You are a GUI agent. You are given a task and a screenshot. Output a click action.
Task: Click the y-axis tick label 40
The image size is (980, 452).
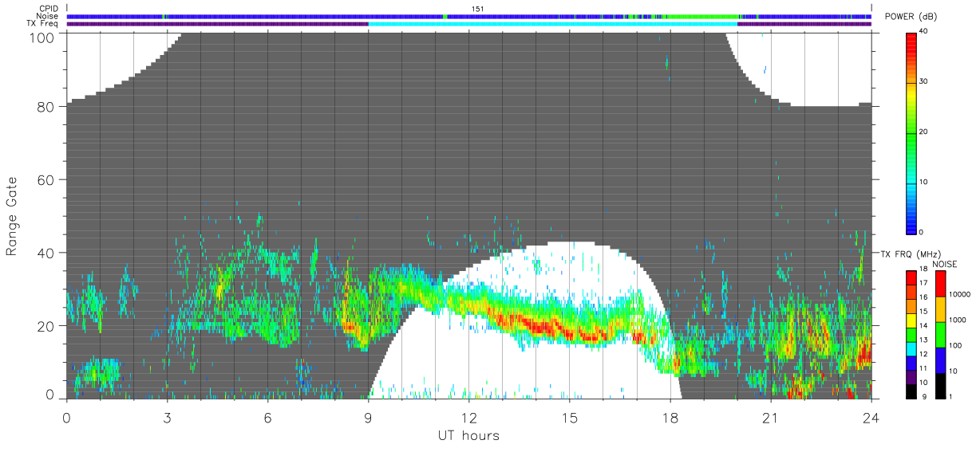(46, 253)
